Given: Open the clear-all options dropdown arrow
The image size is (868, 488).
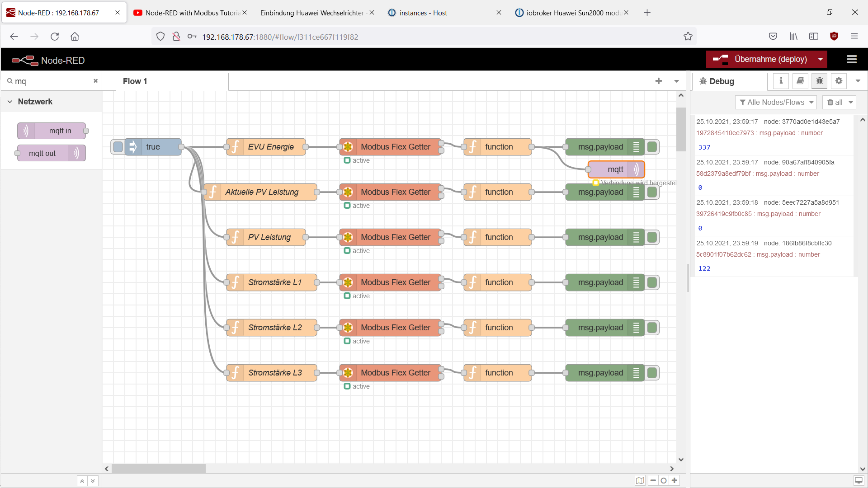Looking at the screenshot, I should coord(851,102).
